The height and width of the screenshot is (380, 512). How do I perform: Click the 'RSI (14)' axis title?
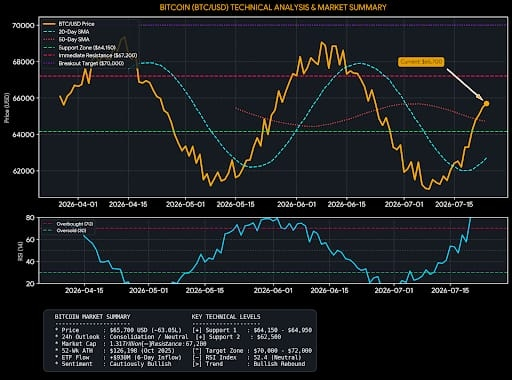point(21,251)
